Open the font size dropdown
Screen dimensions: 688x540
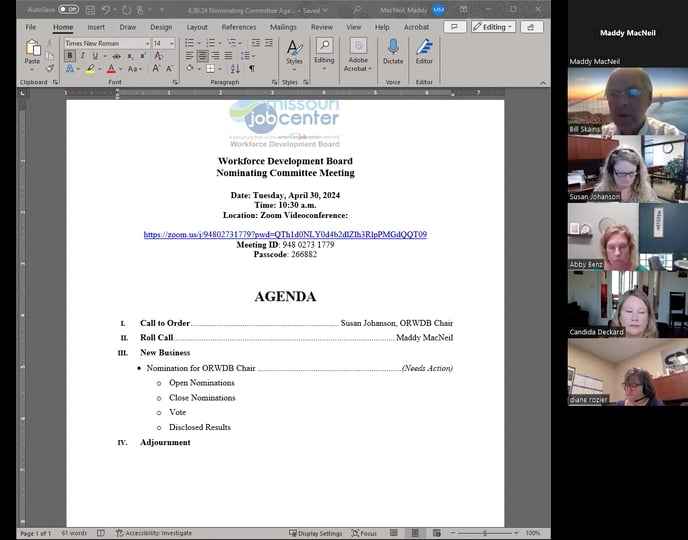tap(172, 43)
